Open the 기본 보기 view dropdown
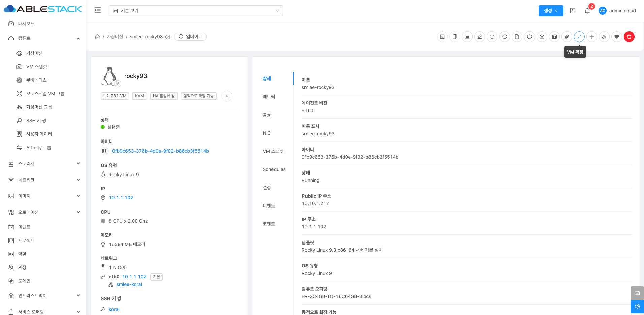 pyautogui.click(x=196, y=11)
